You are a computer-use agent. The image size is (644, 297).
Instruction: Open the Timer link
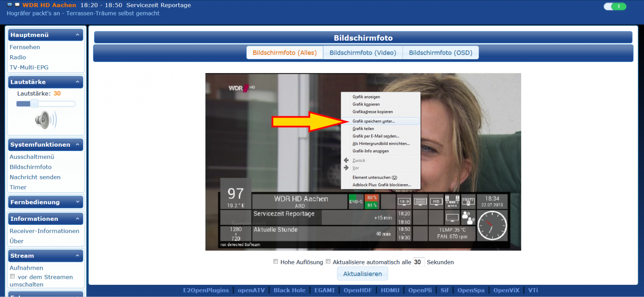18,187
